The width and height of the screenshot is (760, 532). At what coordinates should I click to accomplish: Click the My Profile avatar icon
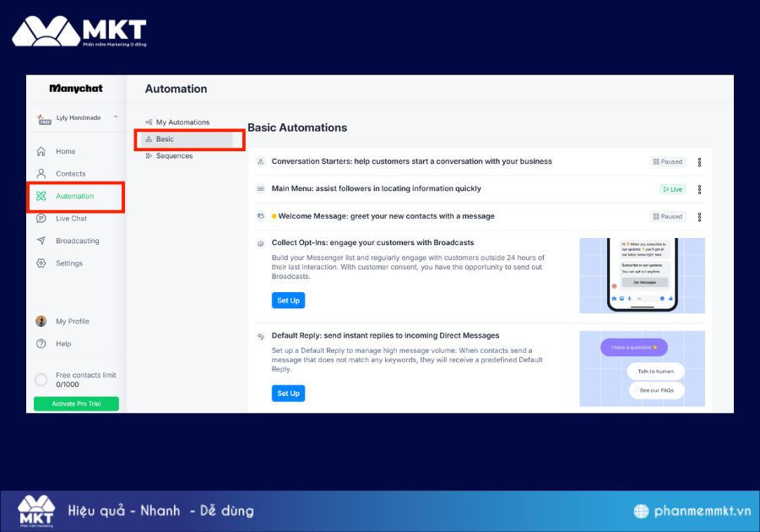(x=41, y=321)
